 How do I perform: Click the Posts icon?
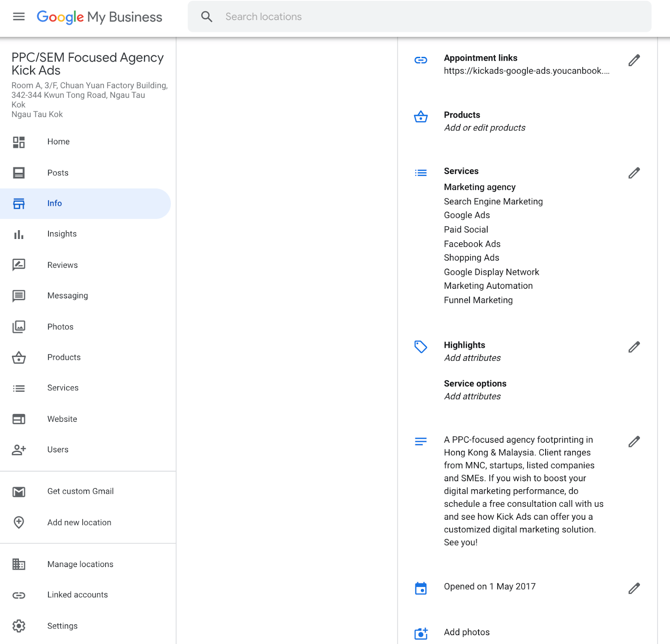point(19,173)
